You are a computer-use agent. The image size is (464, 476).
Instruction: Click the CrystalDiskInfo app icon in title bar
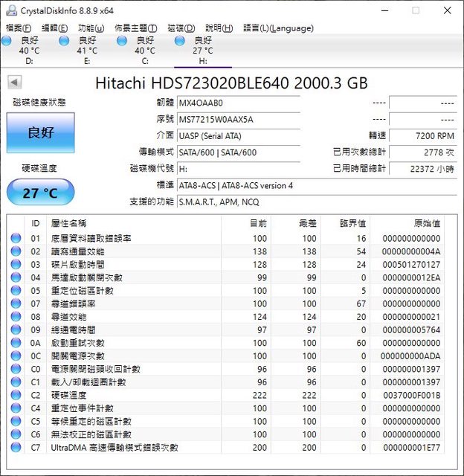[9, 10]
